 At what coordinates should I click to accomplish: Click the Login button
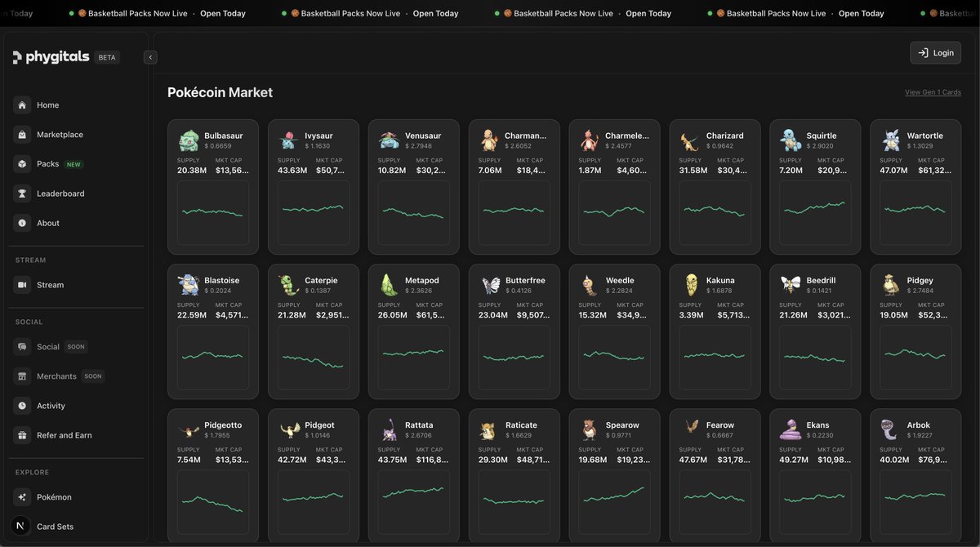935,53
